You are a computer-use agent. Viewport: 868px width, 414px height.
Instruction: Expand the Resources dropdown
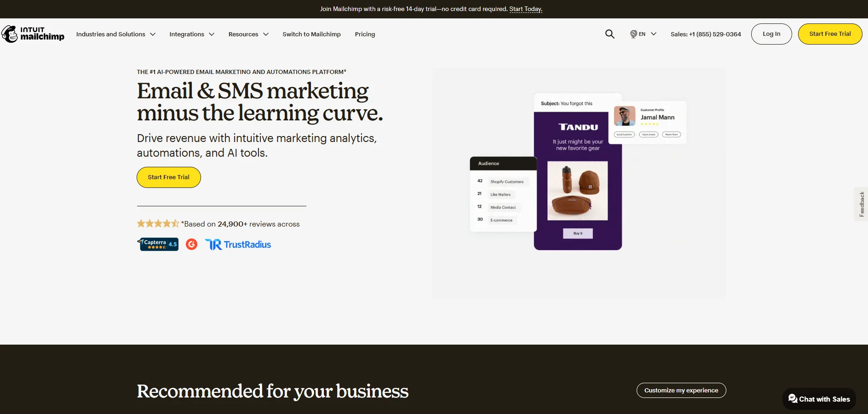[x=248, y=34]
